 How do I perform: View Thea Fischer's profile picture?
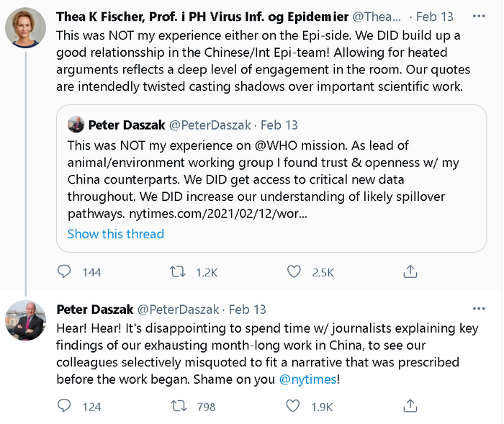27,29
